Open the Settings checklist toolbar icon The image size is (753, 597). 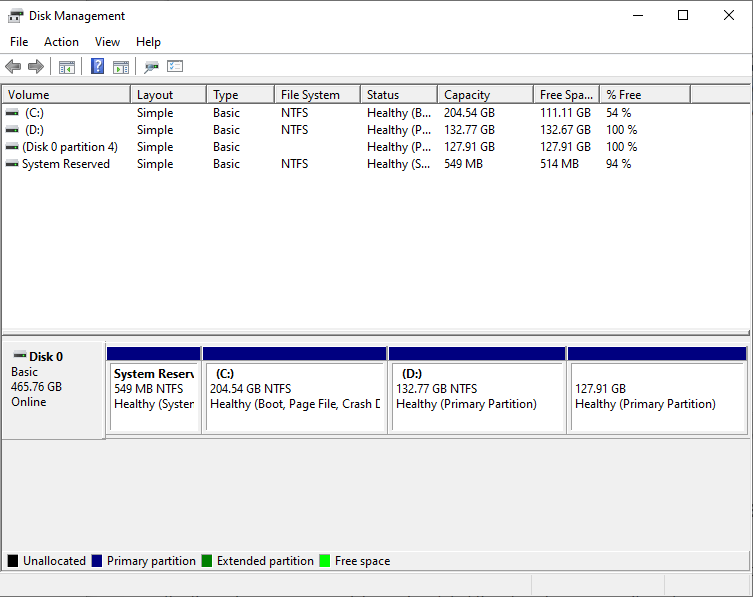(175, 67)
